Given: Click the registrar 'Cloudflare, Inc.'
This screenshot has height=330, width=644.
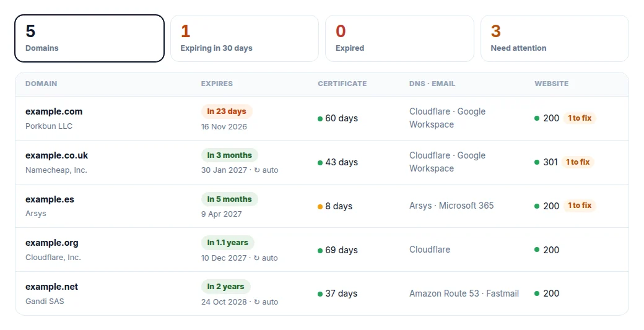Looking at the screenshot, I should point(53,258).
